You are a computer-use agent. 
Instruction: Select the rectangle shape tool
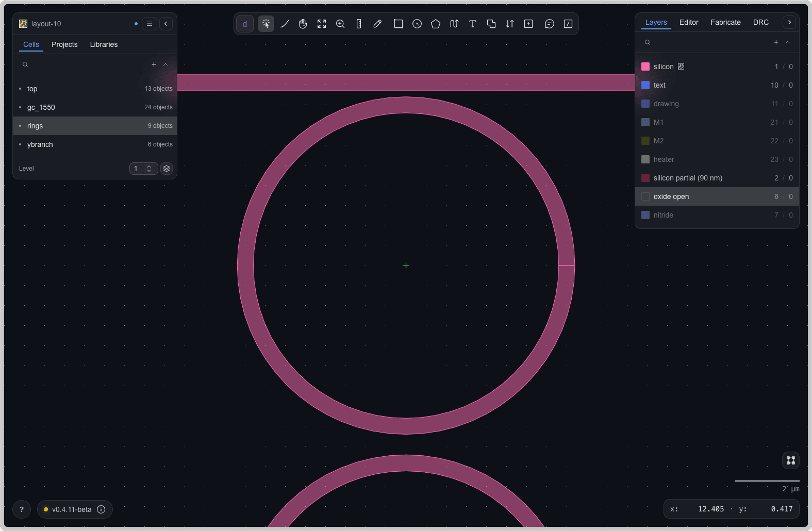399,24
